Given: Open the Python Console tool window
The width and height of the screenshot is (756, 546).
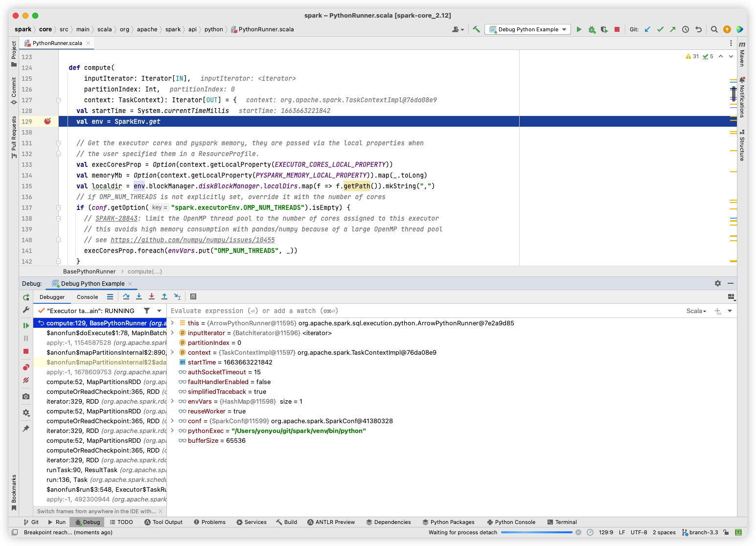Looking at the screenshot, I should pos(511,522).
